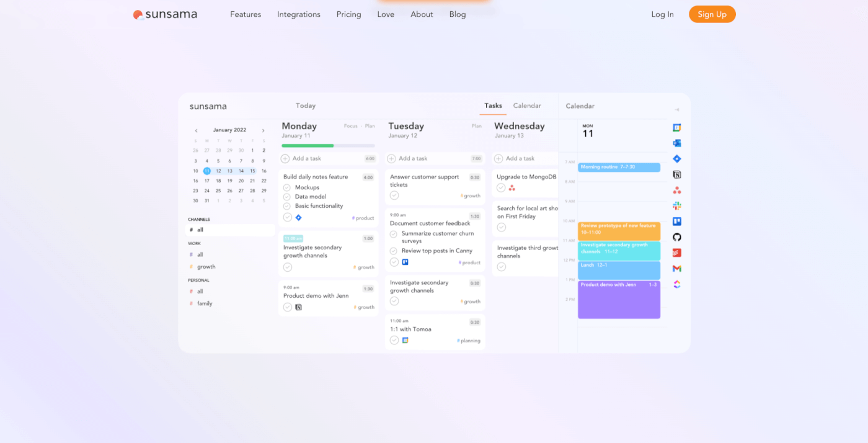Click the Trello badge on Document customer feedback
This screenshot has width=868, height=443.
tap(405, 262)
